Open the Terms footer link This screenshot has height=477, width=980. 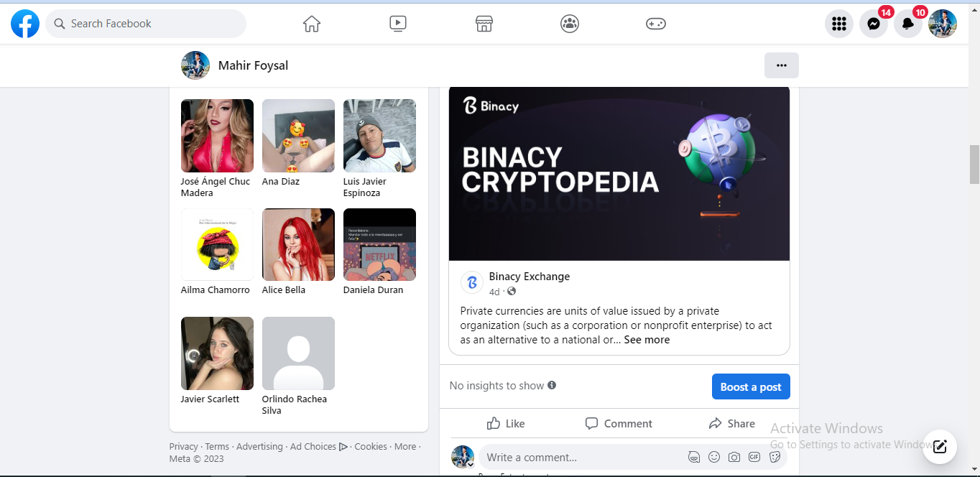coord(217,447)
